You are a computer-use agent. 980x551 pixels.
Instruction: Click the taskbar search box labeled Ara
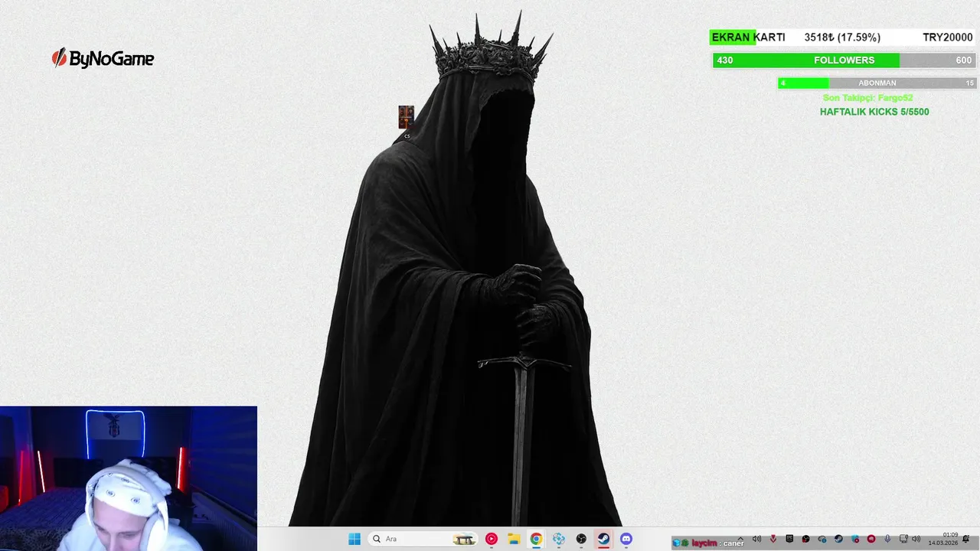423,539
